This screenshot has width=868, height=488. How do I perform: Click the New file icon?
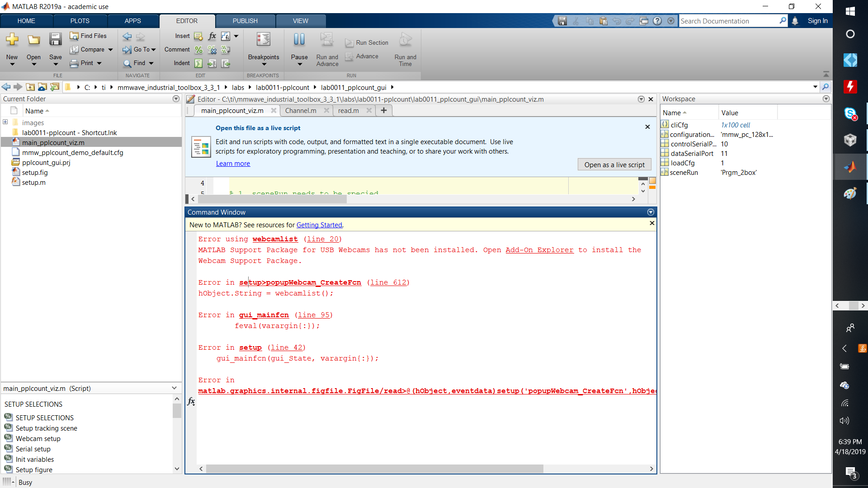[12, 40]
